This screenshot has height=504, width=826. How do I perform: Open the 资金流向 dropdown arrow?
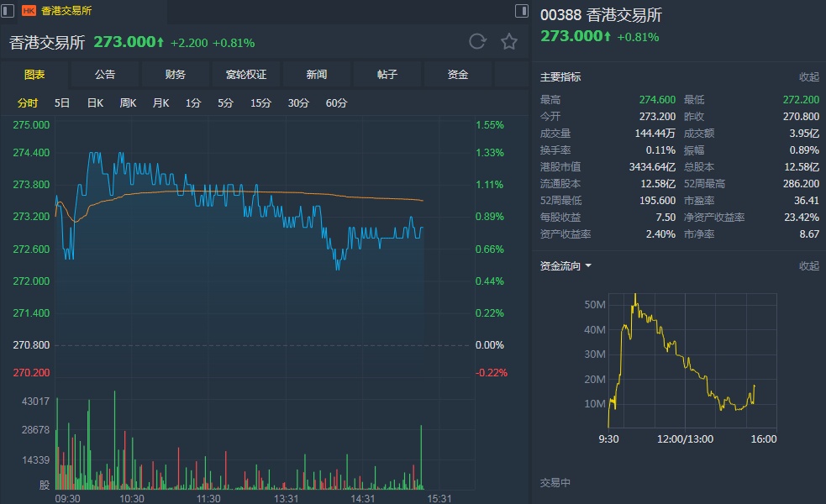coord(588,266)
